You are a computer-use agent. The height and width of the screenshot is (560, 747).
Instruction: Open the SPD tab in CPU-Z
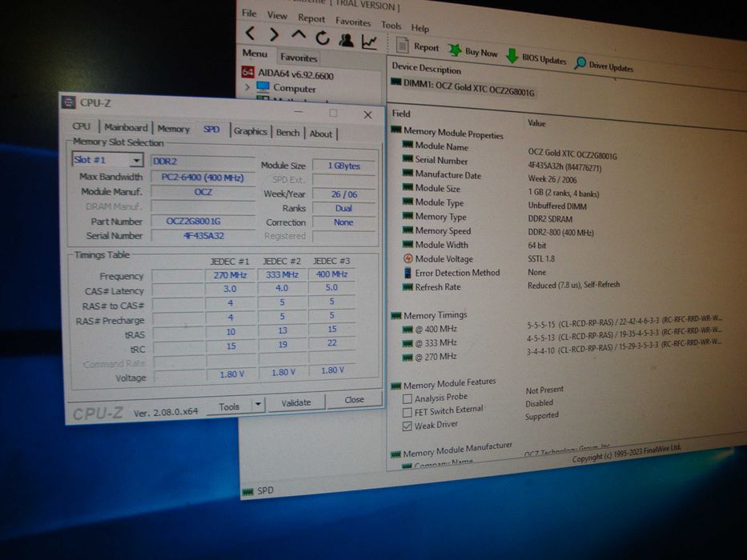(x=211, y=129)
